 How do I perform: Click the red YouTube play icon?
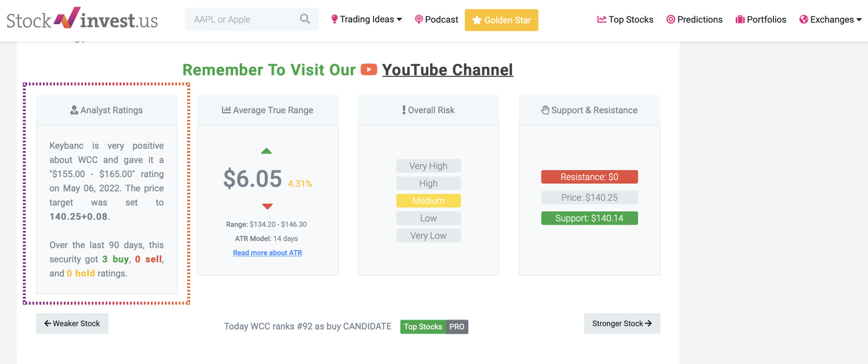tap(369, 69)
